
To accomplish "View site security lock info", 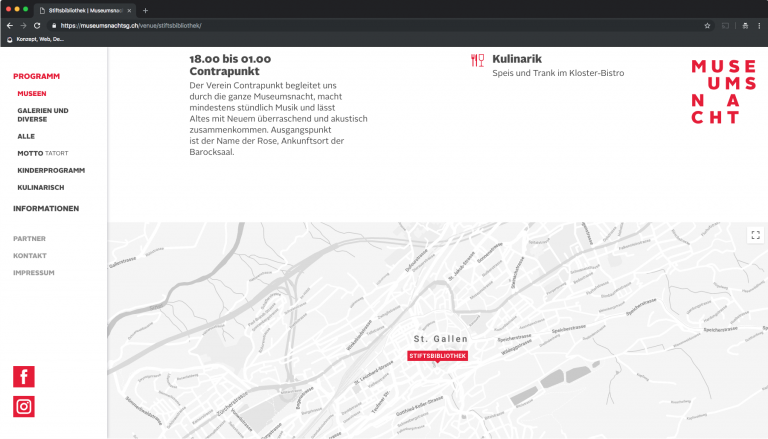I will (x=54, y=25).
